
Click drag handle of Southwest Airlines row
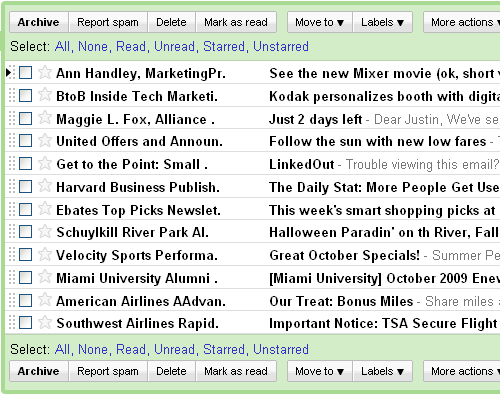[12, 323]
